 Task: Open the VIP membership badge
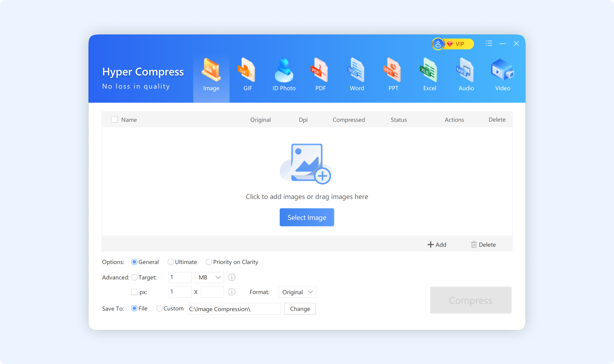point(459,44)
